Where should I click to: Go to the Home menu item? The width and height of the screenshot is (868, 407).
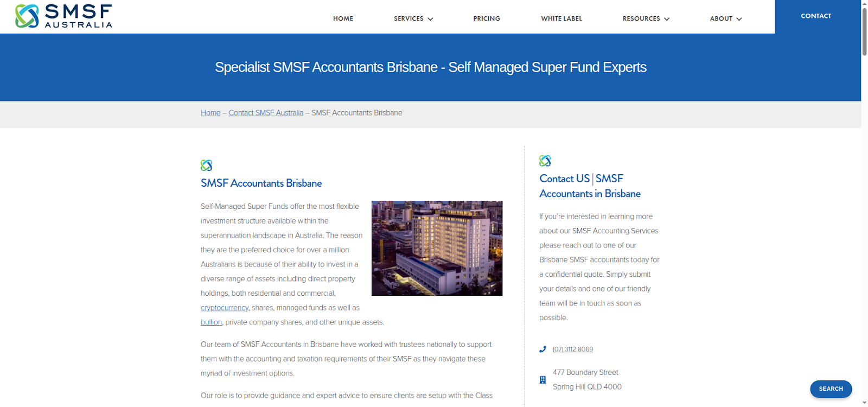(x=343, y=18)
